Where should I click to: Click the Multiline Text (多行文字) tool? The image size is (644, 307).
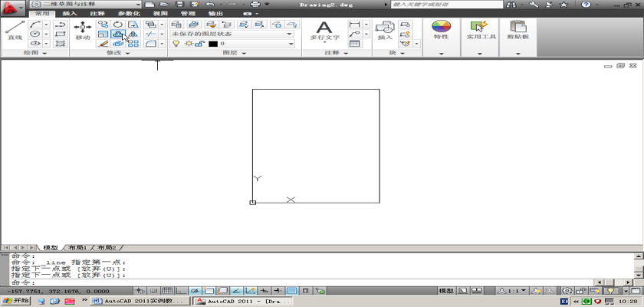click(x=324, y=30)
